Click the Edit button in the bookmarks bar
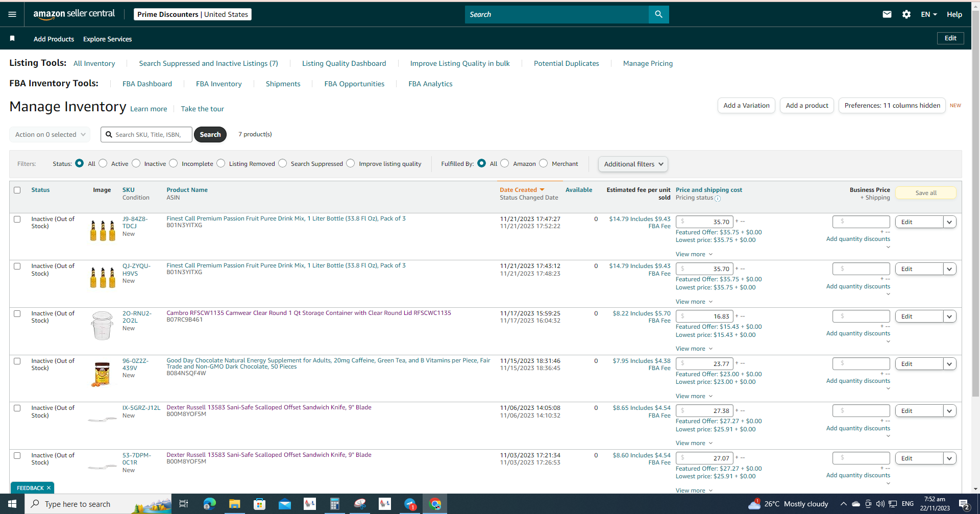980x514 pixels. [x=950, y=38]
